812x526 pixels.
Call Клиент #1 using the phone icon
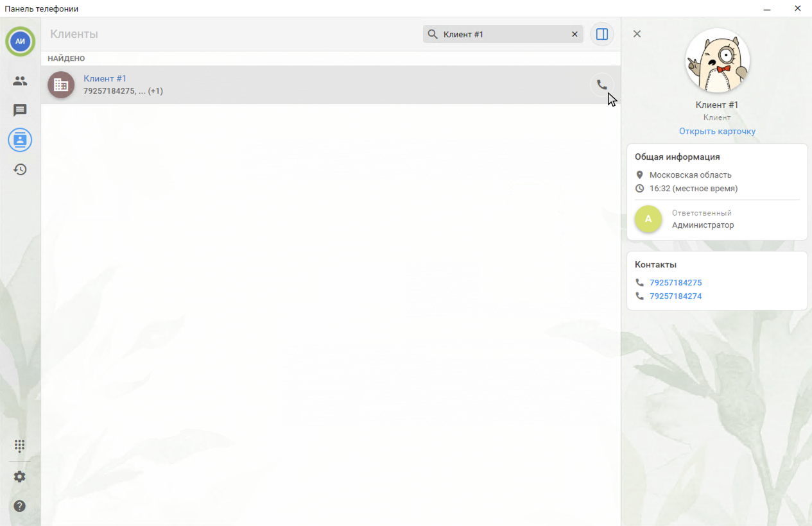tap(601, 85)
